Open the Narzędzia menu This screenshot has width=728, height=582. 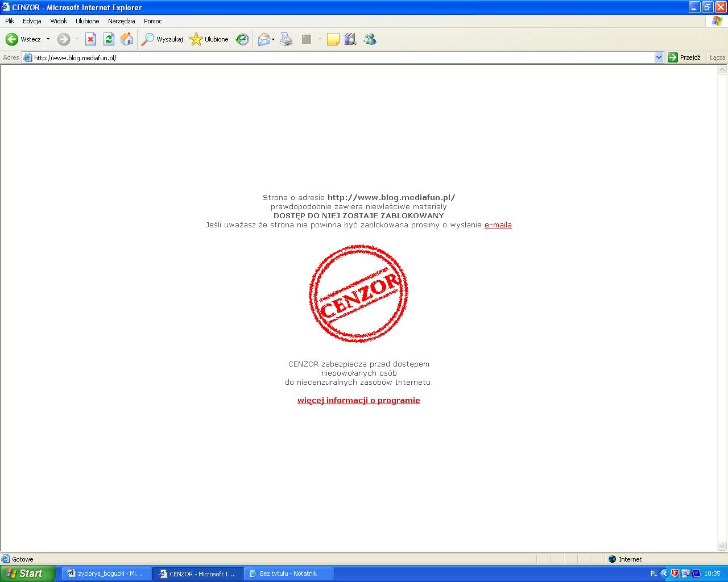(121, 21)
